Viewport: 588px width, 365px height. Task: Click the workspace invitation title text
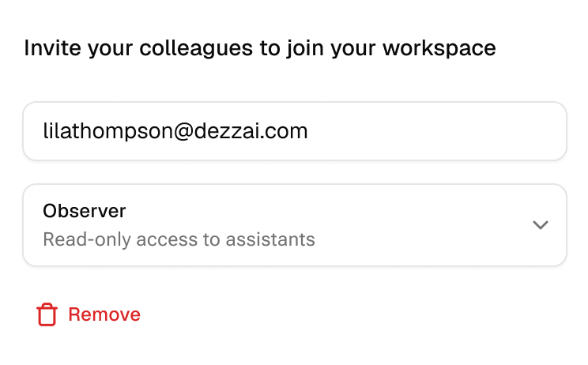260,48
